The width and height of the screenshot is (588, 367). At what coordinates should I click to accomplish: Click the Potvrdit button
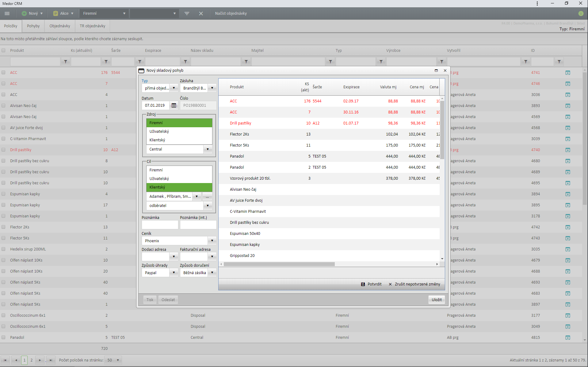(x=371, y=284)
